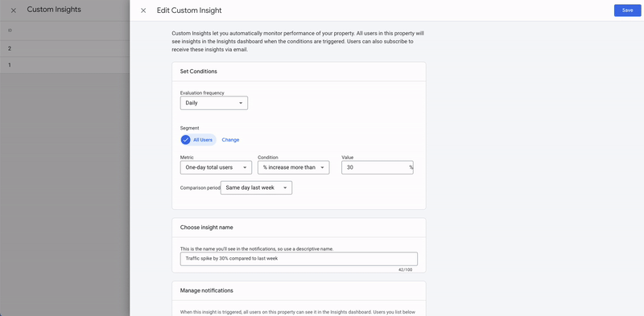Screen dimensions: 644x316
Task: Select insight row with ID 2
Action: pos(65,48)
